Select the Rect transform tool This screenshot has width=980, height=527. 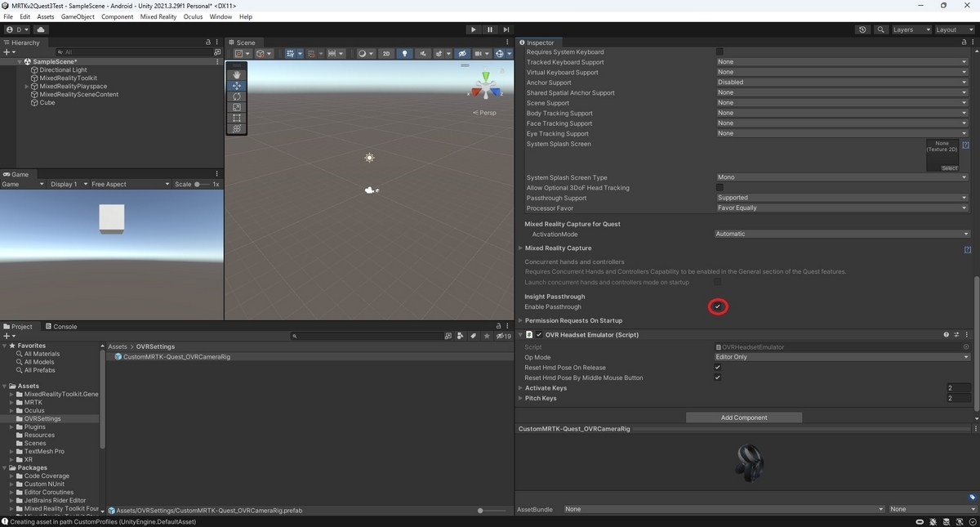tap(237, 118)
